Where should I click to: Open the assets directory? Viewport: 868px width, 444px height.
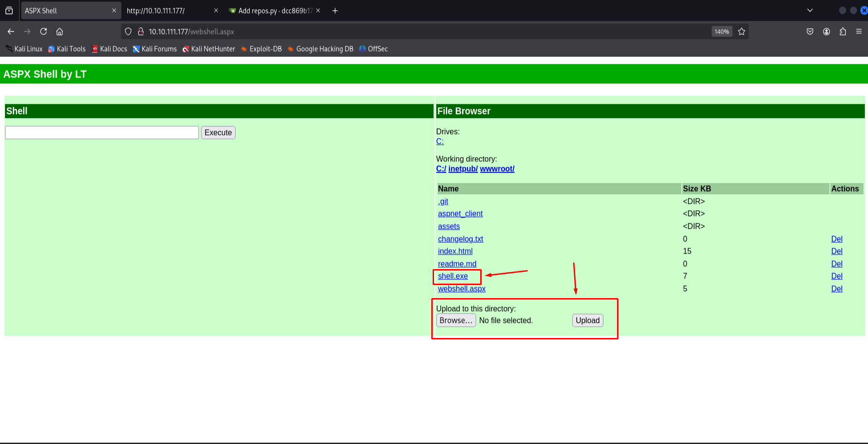pos(449,226)
